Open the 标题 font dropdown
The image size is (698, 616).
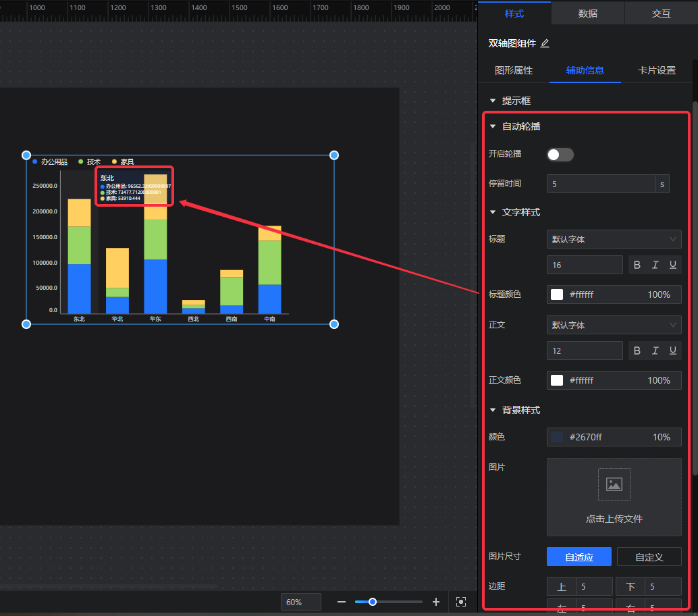614,239
